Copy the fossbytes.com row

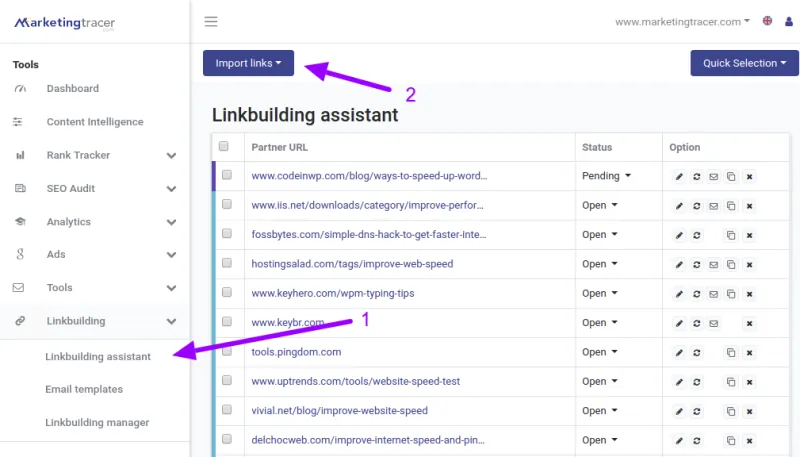click(x=731, y=235)
